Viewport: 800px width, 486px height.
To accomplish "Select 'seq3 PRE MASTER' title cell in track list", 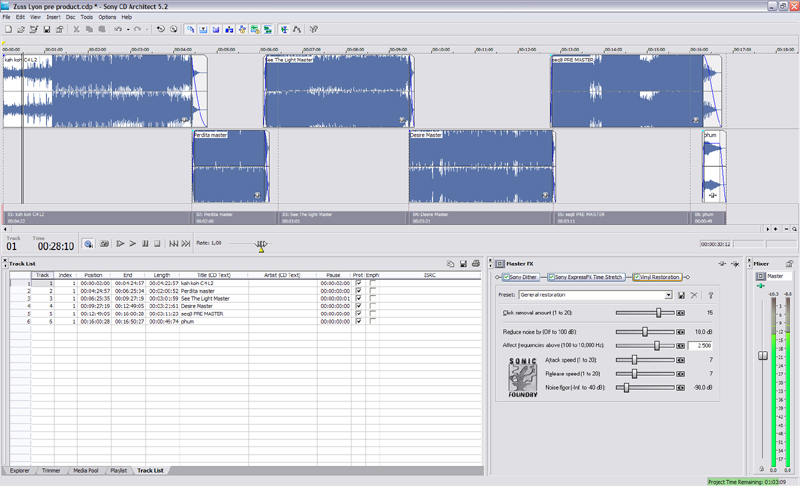I will [214, 314].
